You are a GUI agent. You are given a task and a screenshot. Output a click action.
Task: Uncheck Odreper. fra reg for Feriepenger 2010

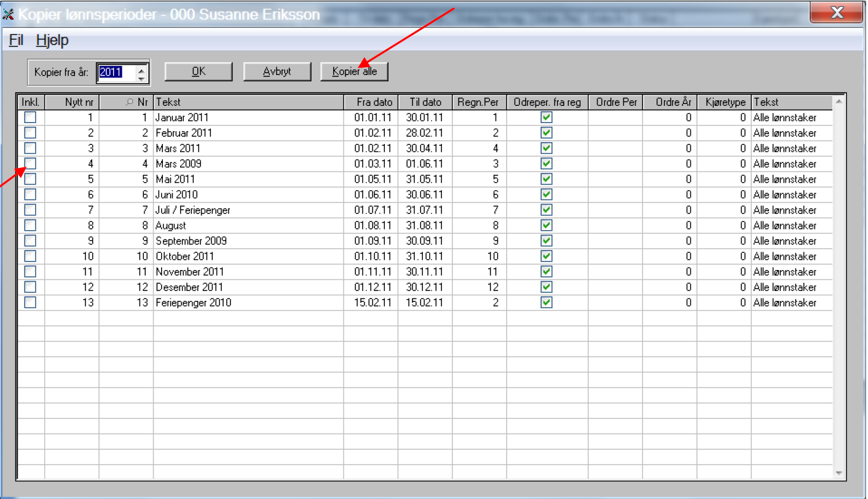pyautogui.click(x=546, y=302)
